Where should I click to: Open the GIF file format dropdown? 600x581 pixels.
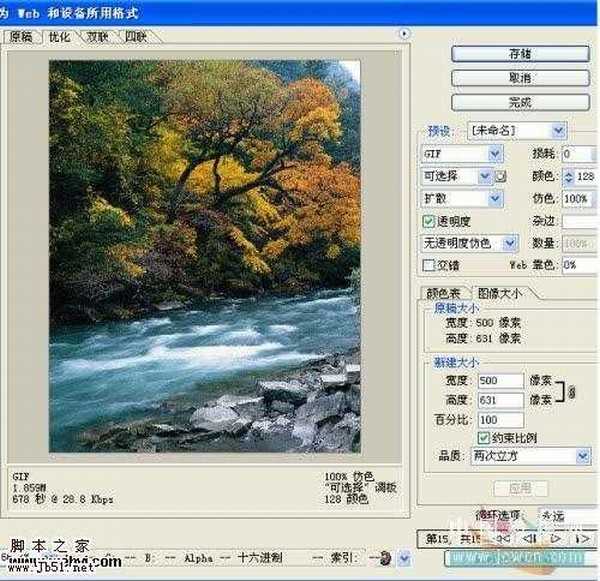462,154
